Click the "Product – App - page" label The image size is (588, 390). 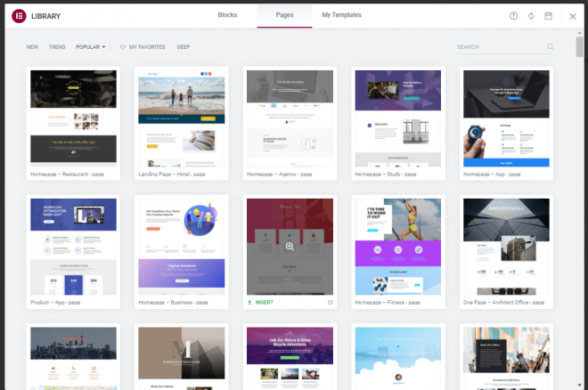coord(55,303)
